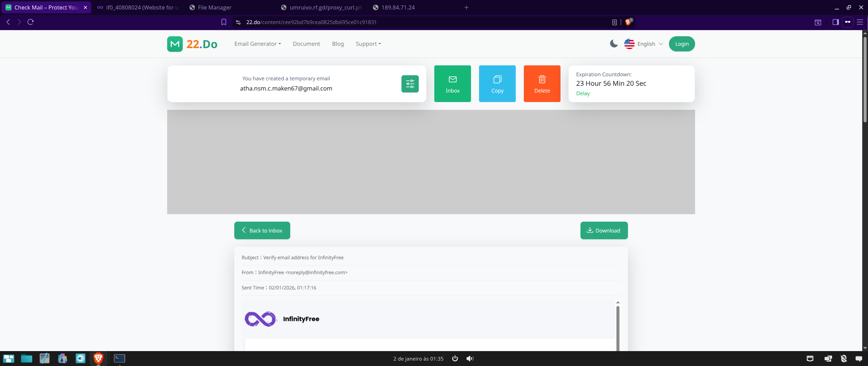Open the file manager folder taskbar icon

(26, 358)
